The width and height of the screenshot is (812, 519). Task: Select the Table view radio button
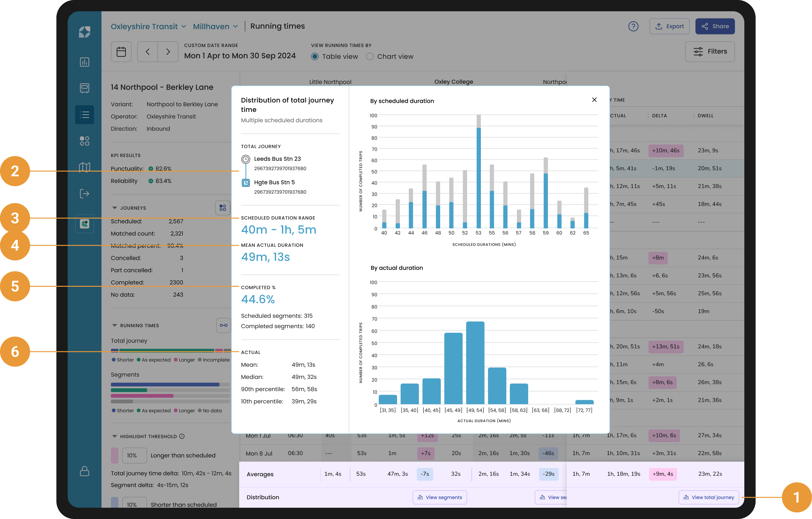[315, 57]
